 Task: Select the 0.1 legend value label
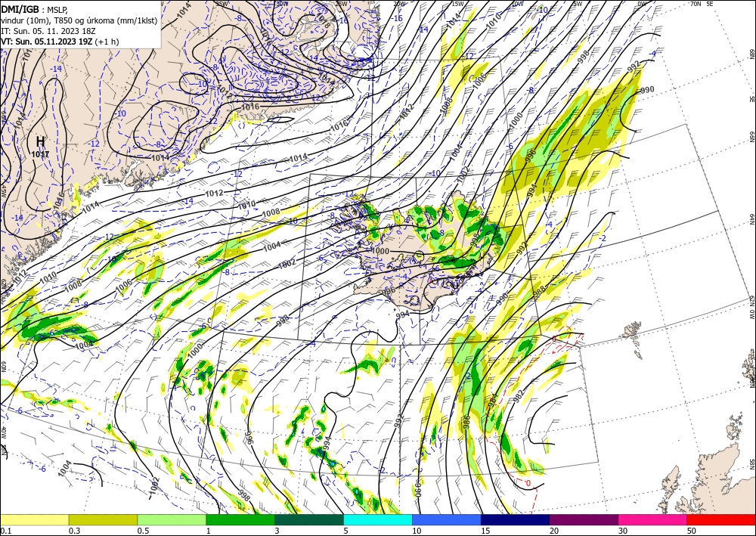pos(5,531)
